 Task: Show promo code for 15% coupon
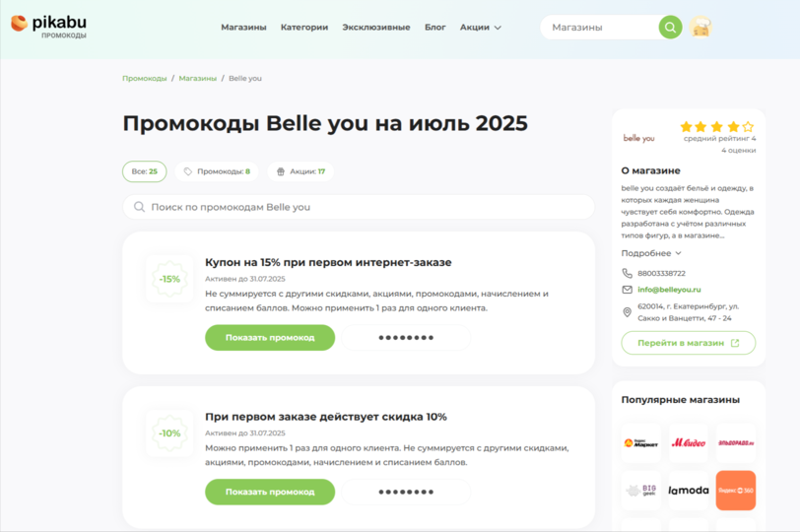(270, 338)
